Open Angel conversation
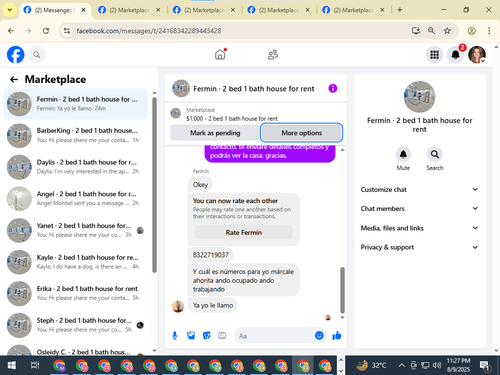The width and height of the screenshot is (500, 375). (x=75, y=199)
